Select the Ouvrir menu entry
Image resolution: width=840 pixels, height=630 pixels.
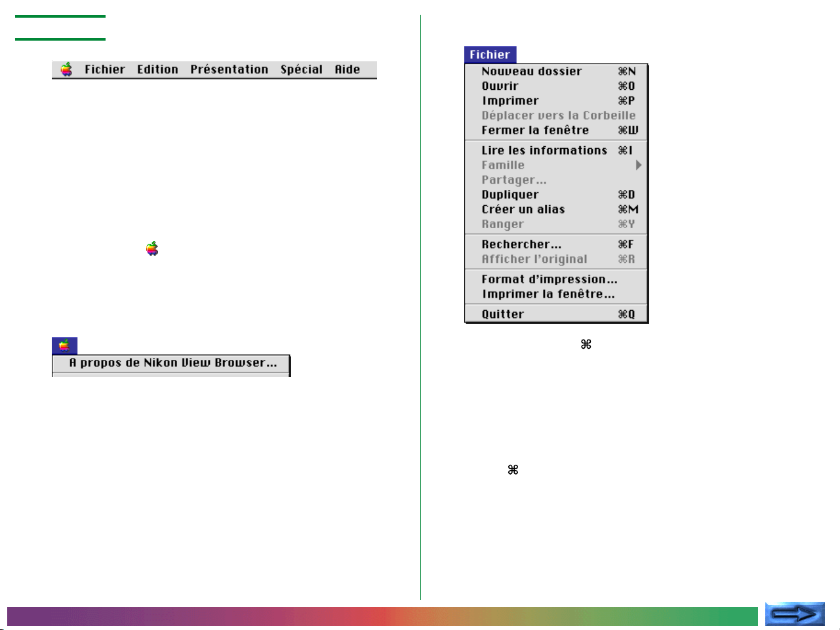click(x=500, y=86)
